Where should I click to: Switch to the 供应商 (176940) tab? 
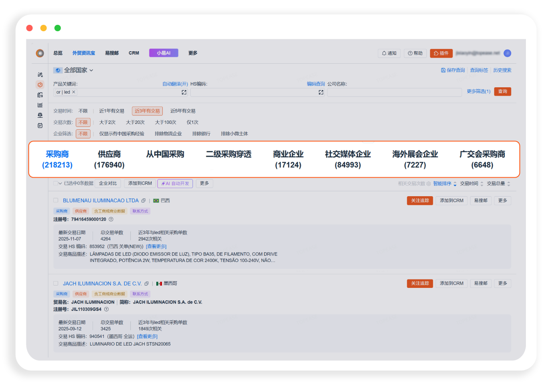coord(109,159)
